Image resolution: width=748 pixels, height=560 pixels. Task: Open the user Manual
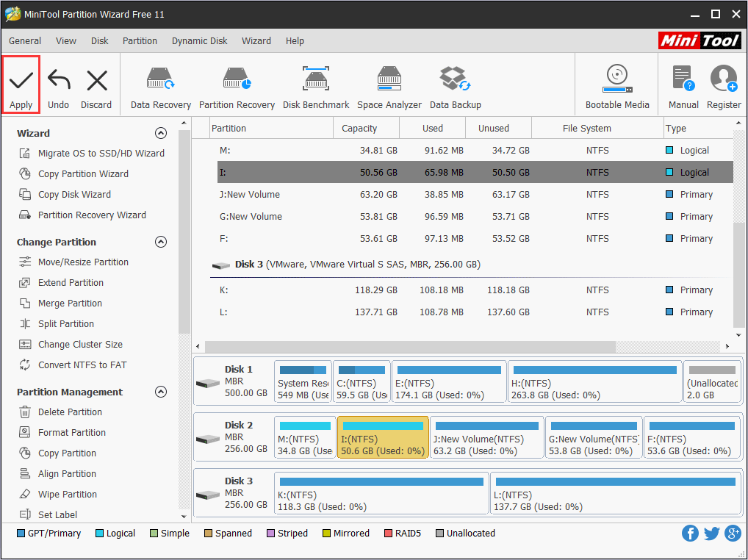tap(683, 85)
